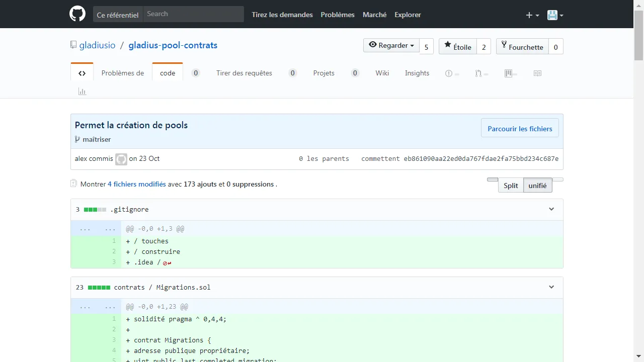Click the maîtriser branch link
644x362 pixels.
[x=97, y=139]
